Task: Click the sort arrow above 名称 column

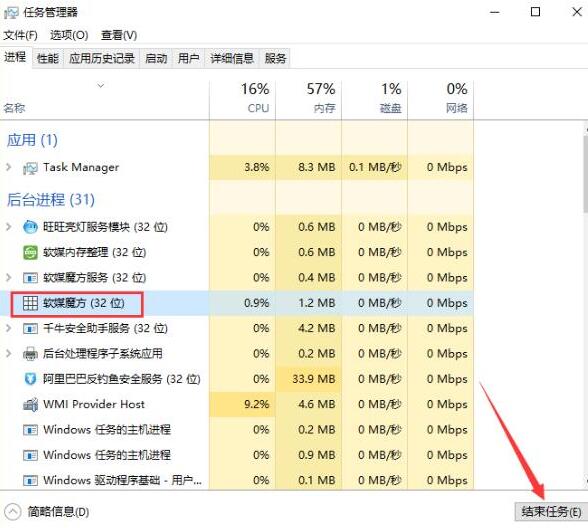Action: tap(100, 86)
